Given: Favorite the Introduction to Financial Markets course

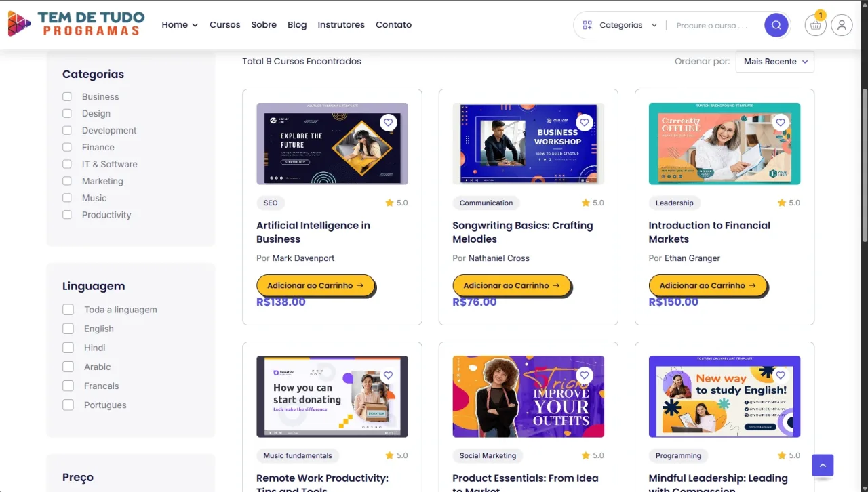Looking at the screenshot, I should (x=781, y=123).
